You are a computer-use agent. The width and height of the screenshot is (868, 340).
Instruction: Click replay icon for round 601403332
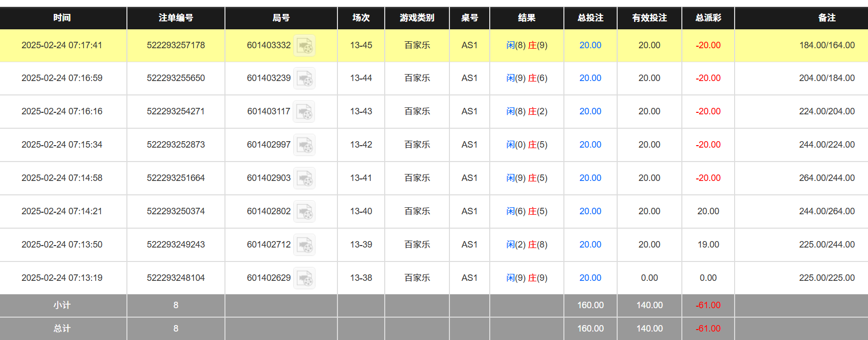[304, 46]
